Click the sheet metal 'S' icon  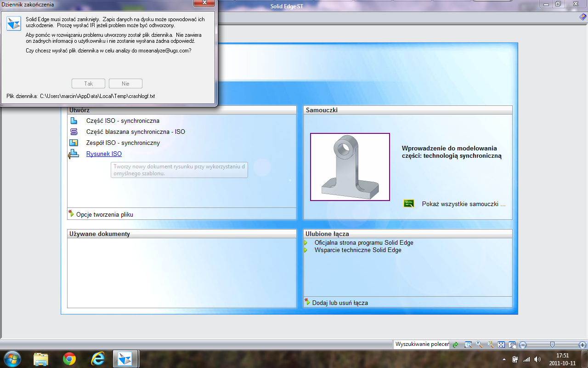coord(73,132)
